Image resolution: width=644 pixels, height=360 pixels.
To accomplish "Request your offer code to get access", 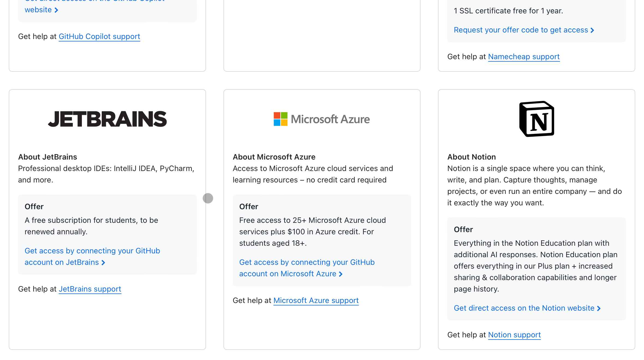I will 521,30.
